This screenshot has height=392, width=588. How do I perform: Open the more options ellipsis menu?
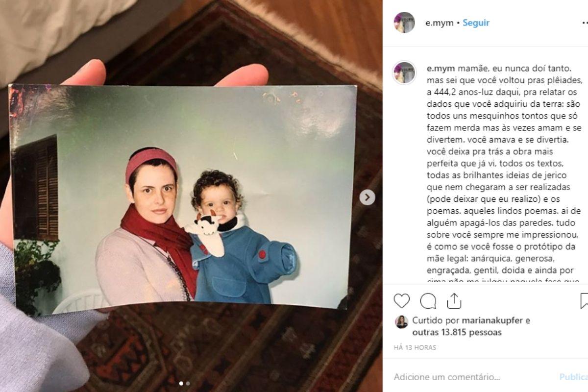click(x=584, y=23)
